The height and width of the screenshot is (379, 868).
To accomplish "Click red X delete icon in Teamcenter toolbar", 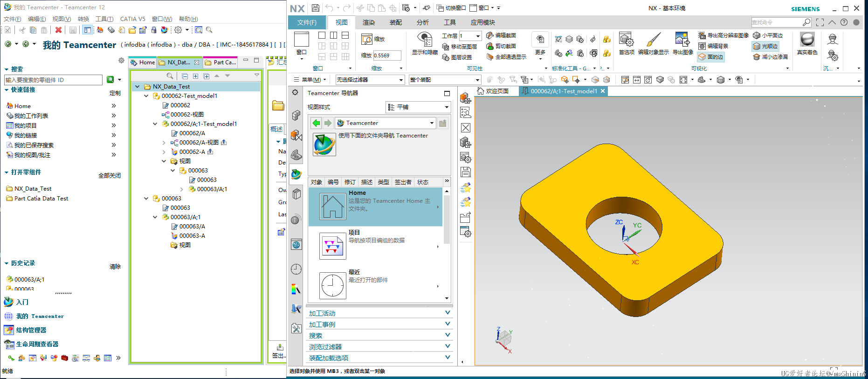I will coord(58,30).
